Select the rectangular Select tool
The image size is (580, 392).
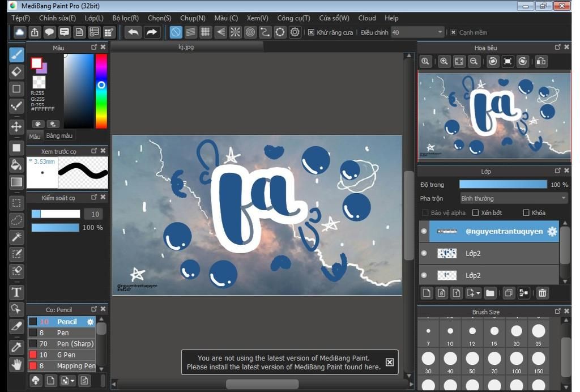pyautogui.click(x=16, y=203)
